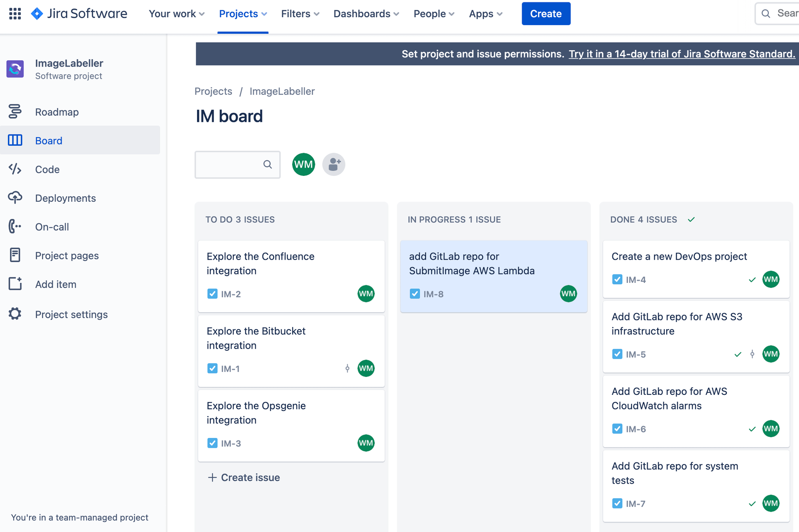Click the On-call icon in sidebar
The width and height of the screenshot is (799, 532).
pyautogui.click(x=14, y=226)
